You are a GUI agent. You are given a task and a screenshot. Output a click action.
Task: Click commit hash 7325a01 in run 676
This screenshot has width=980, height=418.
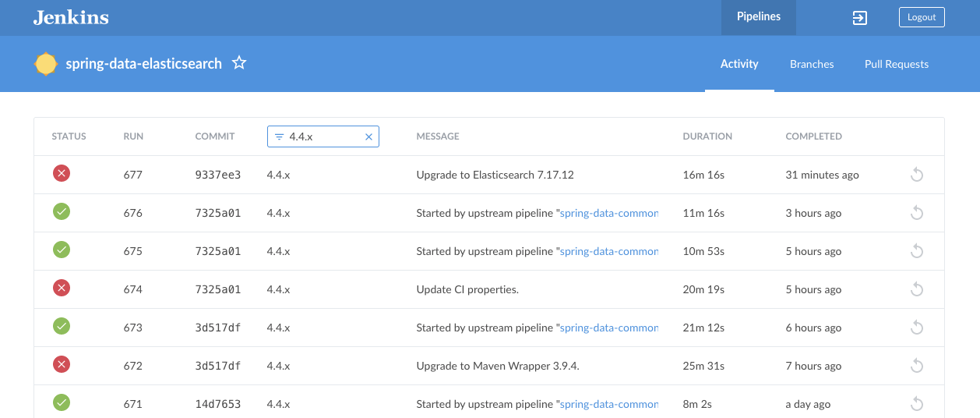tap(218, 213)
